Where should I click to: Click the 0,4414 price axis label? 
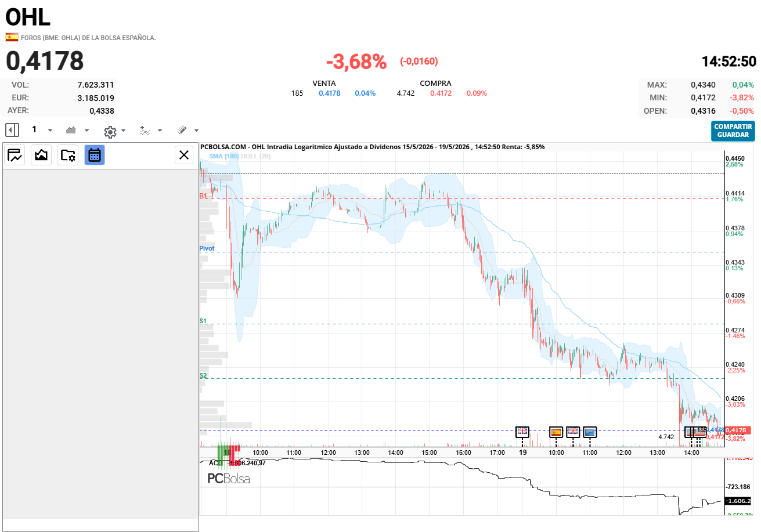click(735, 193)
